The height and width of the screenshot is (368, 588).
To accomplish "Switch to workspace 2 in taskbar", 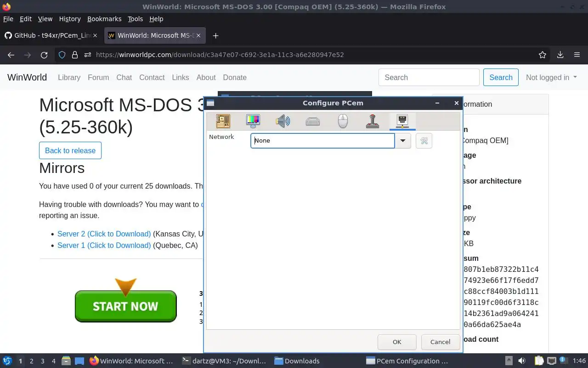I will [32, 361].
